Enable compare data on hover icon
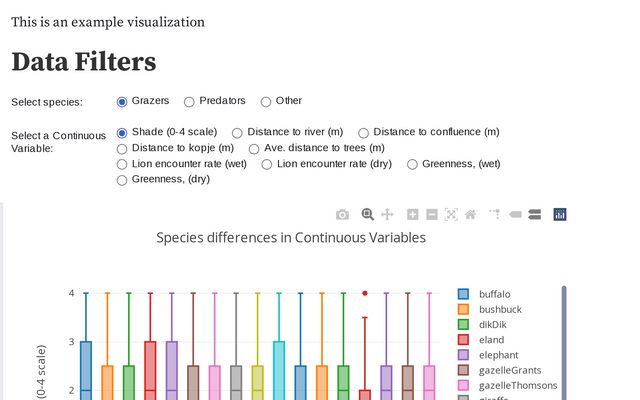The height and width of the screenshot is (400, 640). coord(534,214)
